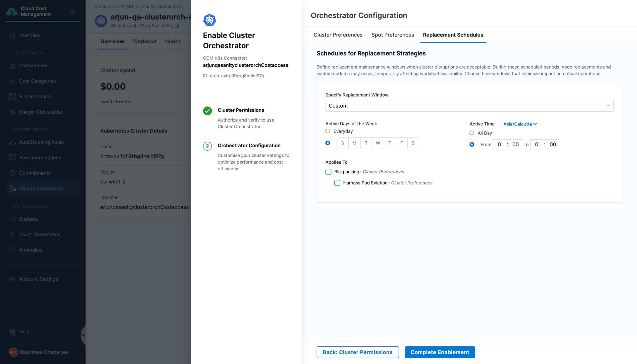Viewport: 637px width, 364px height.
Task: Click the module switcher grid icon
Action: (73, 11)
